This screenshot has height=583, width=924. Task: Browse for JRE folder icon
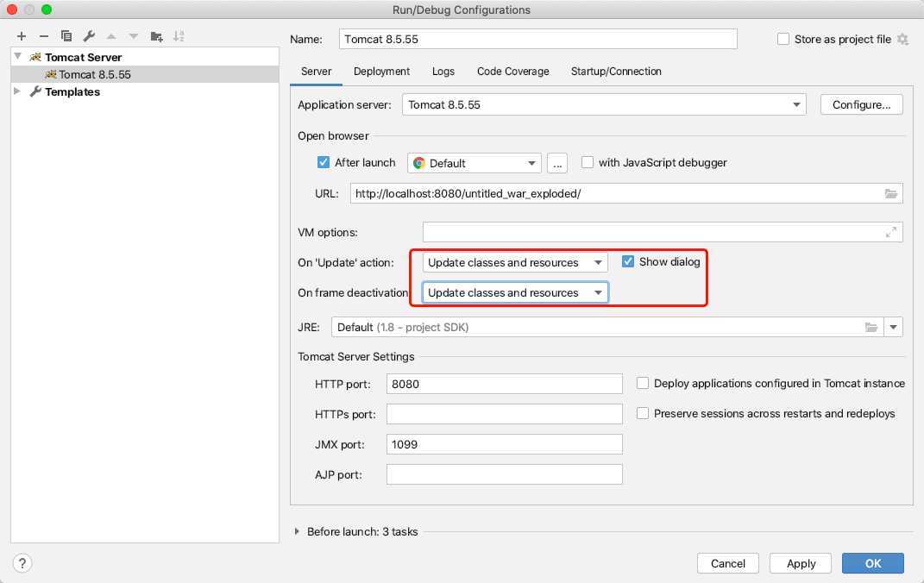point(871,328)
